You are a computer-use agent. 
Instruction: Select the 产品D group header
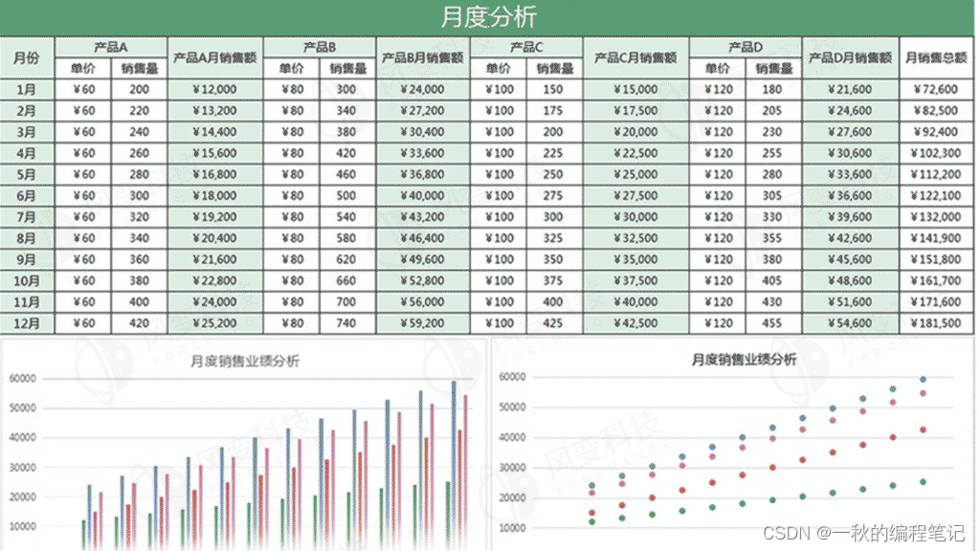(745, 48)
